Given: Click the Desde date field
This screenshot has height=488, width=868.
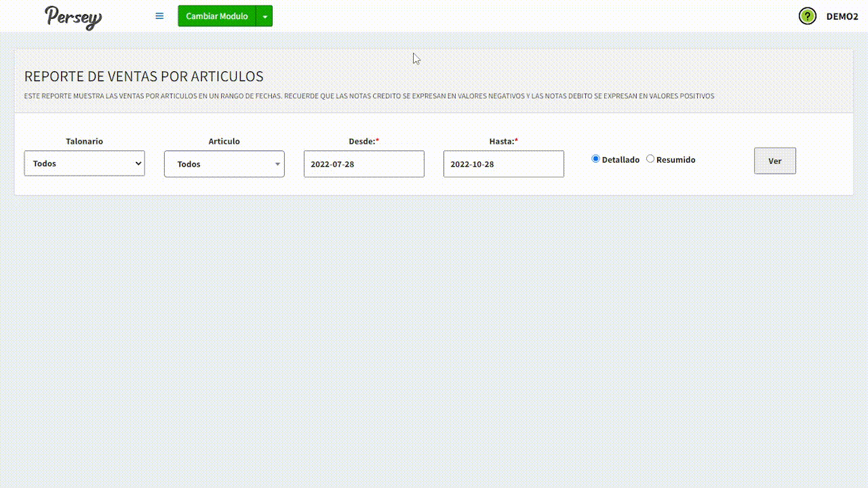Looking at the screenshot, I should click(x=363, y=164).
